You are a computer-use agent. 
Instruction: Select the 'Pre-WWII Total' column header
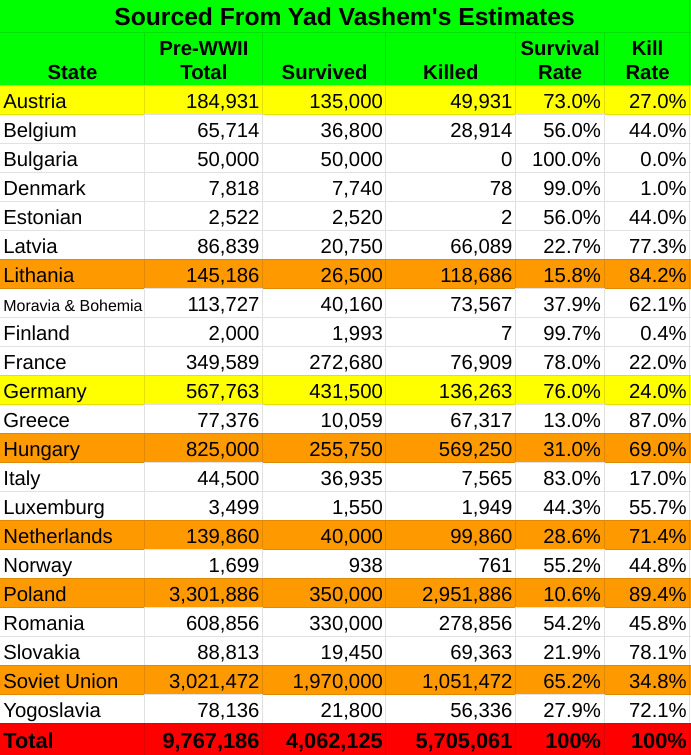[203, 60]
